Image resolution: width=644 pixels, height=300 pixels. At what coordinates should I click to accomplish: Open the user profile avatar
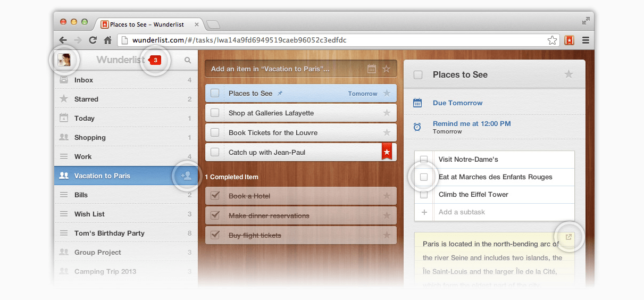pos(64,60)
